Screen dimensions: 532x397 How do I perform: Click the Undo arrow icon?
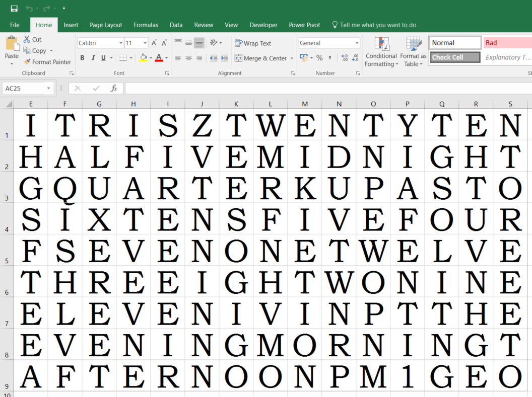[29, 9]
